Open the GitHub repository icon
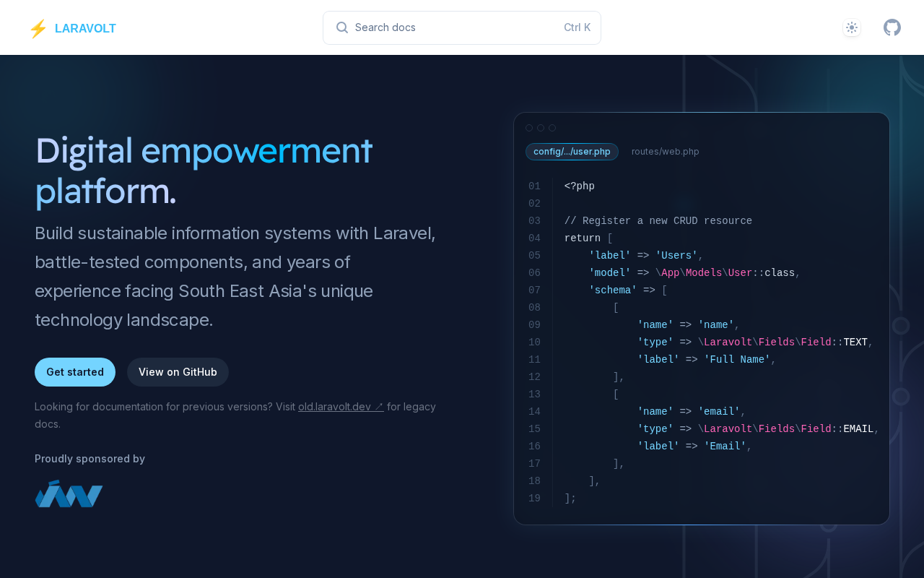 (x=892, y=27)
